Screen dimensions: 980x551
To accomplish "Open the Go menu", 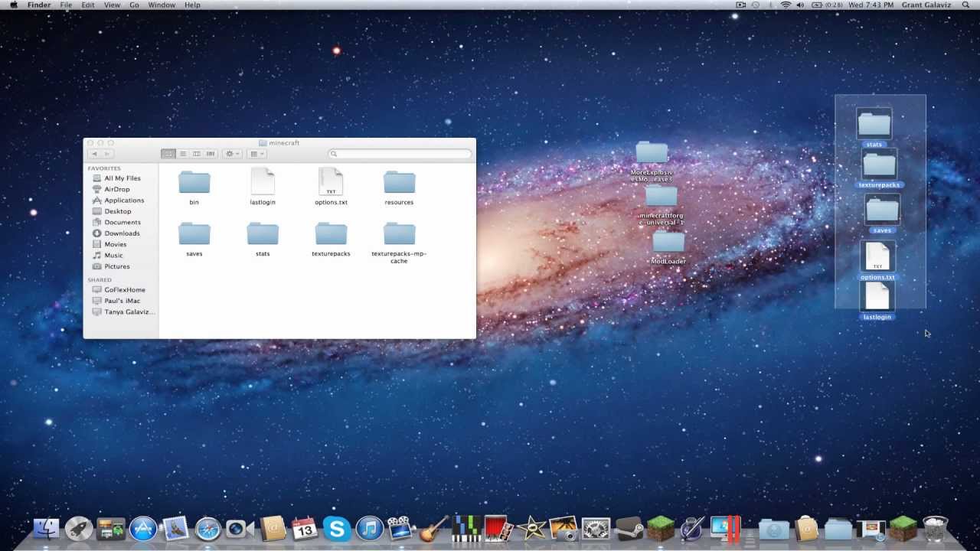I will [x=134, y=5].
